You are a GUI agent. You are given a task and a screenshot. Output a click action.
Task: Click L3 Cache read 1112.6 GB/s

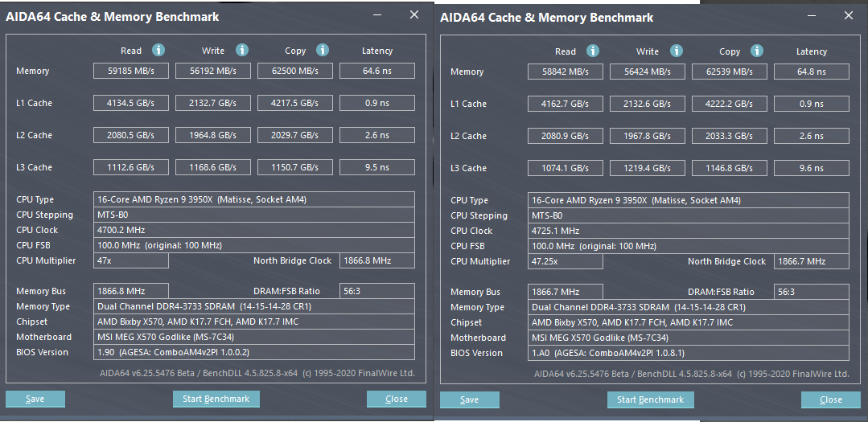click(x=131, y=167)
